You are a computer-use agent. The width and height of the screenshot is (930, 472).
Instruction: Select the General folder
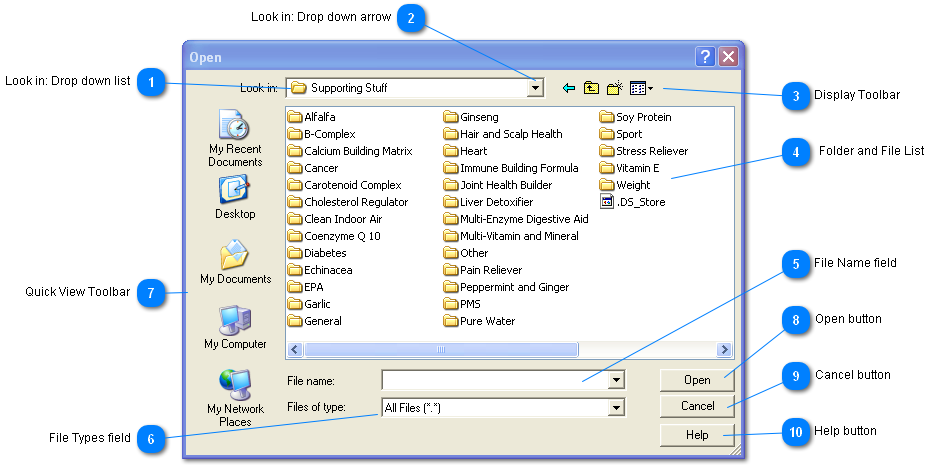point(315,321)
